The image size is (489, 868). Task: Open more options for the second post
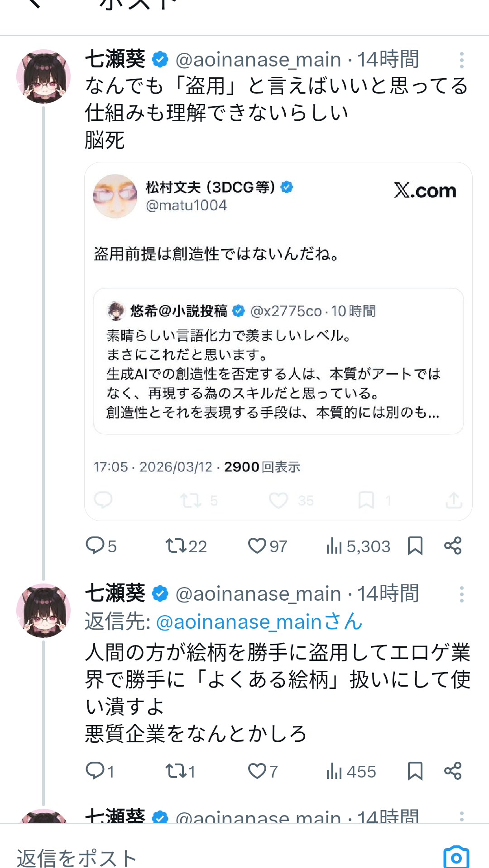pos(461,594)
